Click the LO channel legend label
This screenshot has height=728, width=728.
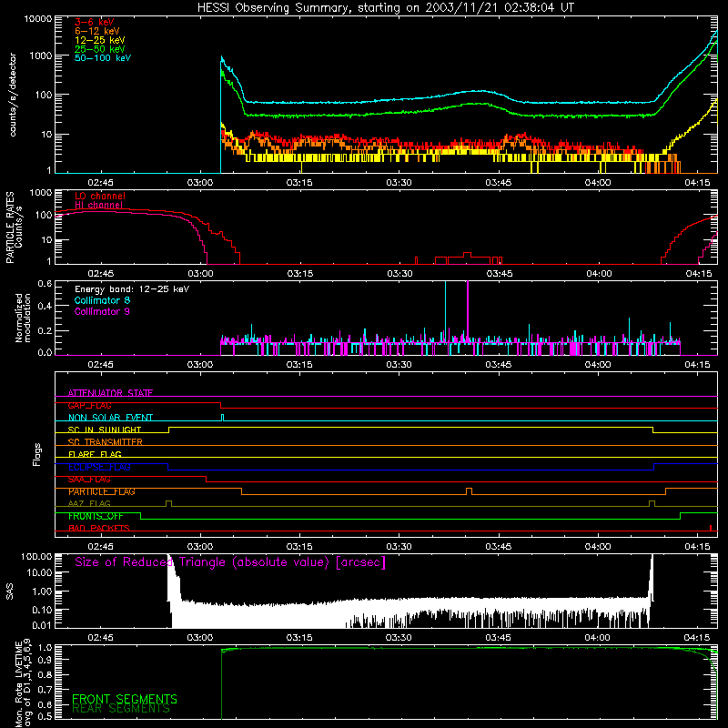(100, 196)
